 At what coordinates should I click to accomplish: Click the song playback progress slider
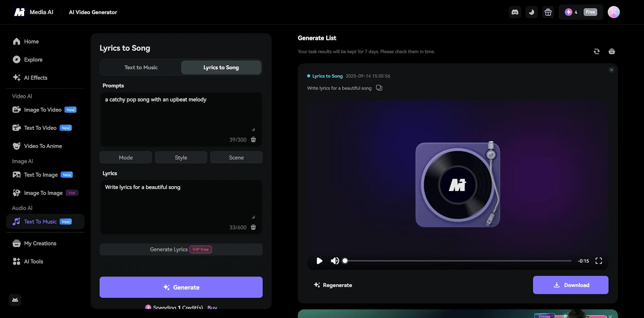458,261
